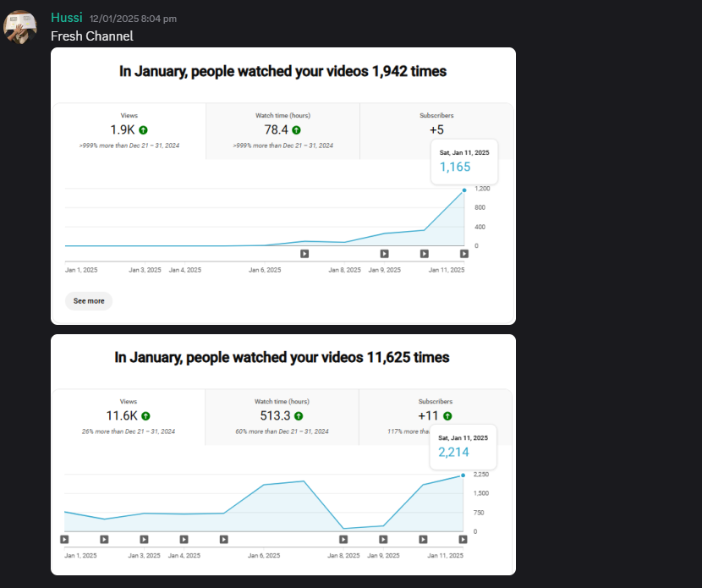Viewport: 702px width, 588px height.
Task: Select the Subscribers +11 tab
Action: pyautogui.click(x=436, y=417)
